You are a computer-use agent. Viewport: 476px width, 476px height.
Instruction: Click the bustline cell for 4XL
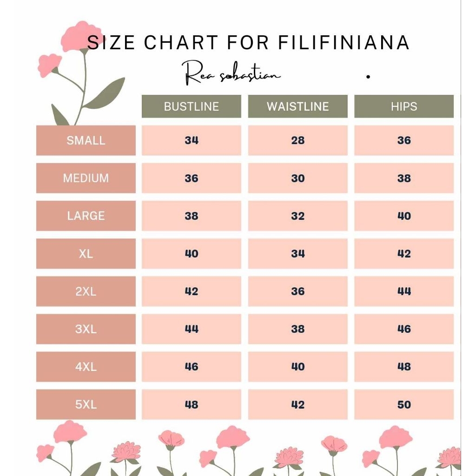(191, 367)
